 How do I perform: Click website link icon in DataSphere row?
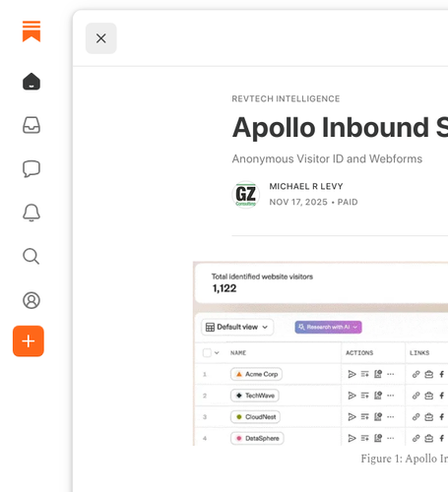pyautogui.click(x=416, y=438)
